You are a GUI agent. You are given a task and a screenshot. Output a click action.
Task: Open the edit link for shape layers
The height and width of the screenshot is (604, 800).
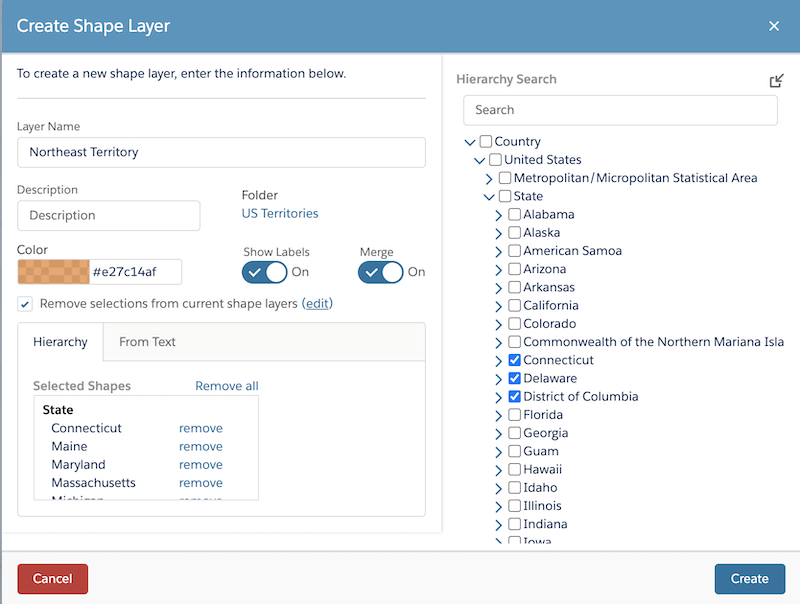pyautogui.click(x=317, y=304)
